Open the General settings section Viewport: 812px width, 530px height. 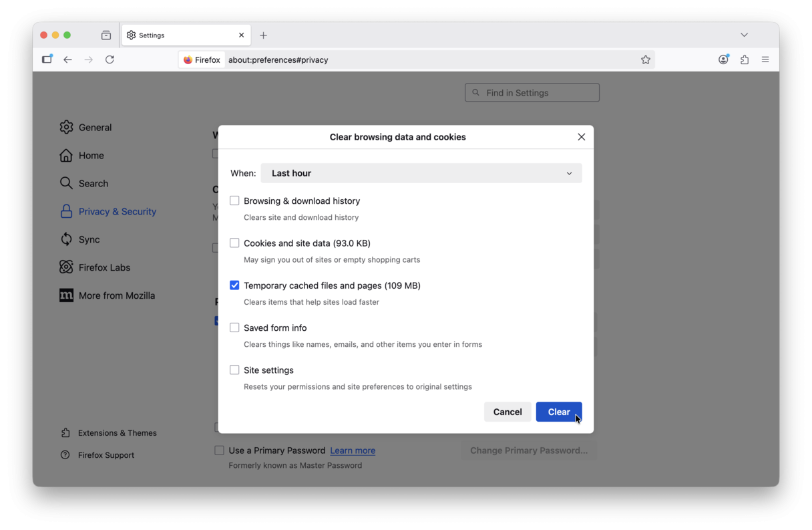[95, 127]
